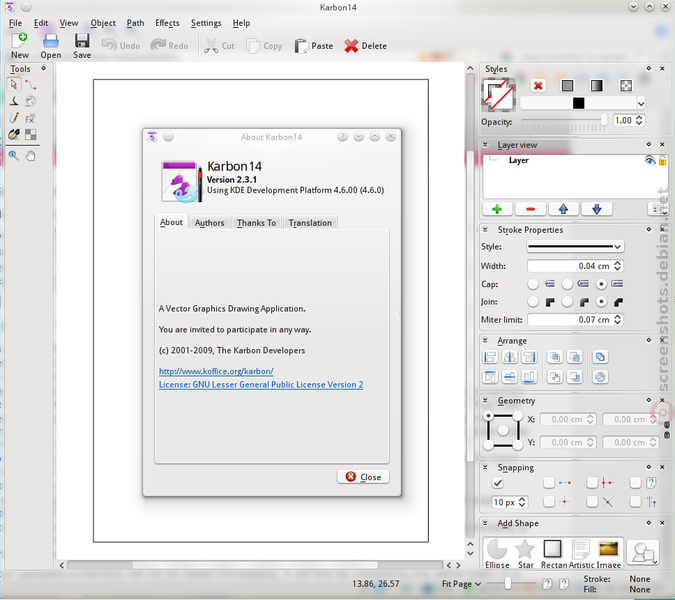Screen dimensions: 675x600
Task: Lower layer with down arrow button
Action: tap(597, 209)
